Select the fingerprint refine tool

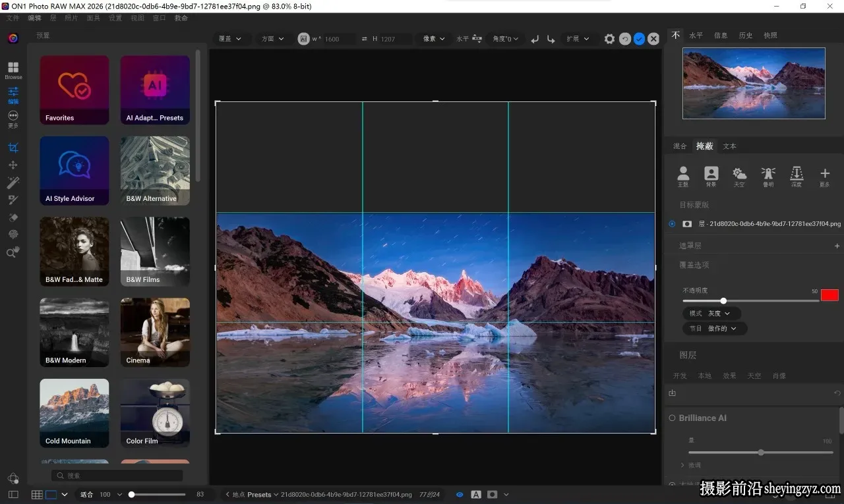click(x=13, y=235)
